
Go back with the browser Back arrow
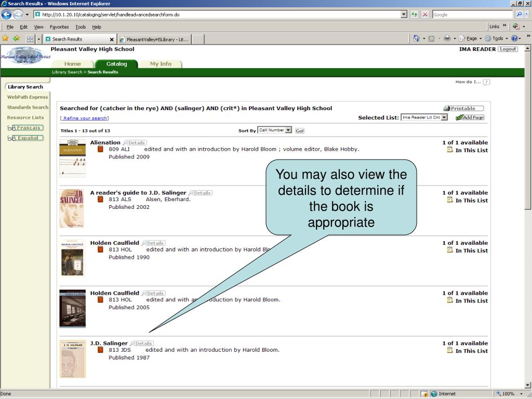pyautogui.click(x=6, y=15)
